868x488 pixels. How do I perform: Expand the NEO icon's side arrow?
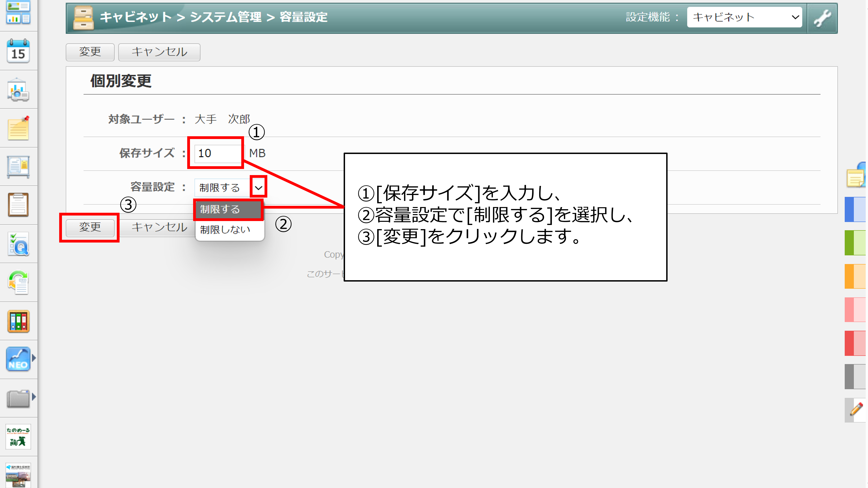tap(34, 358)
